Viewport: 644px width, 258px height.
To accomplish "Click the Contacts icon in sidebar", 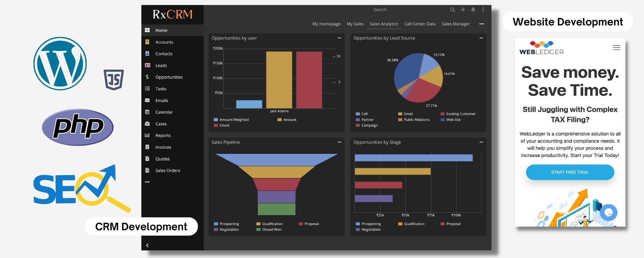I will 147,54.
